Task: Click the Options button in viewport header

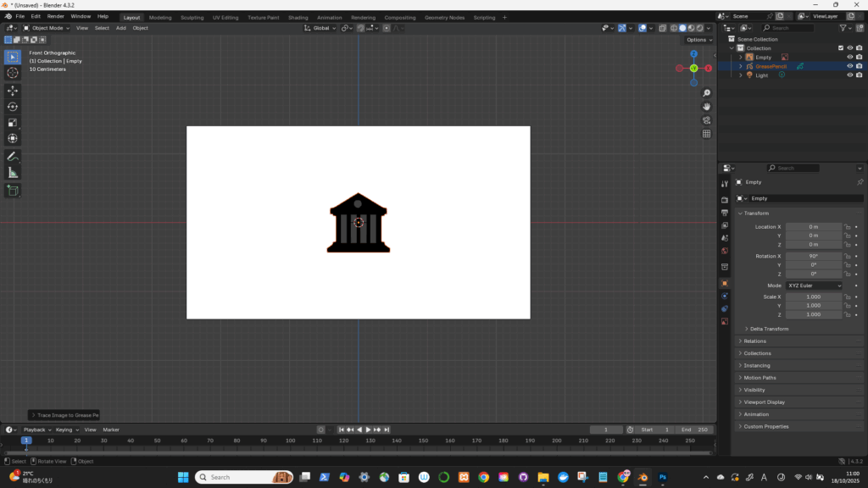Action: point(698,40)
